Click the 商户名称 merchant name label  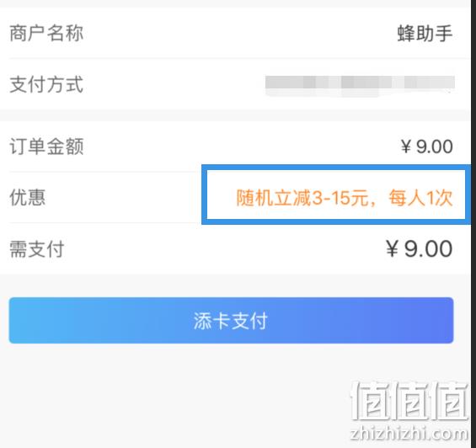point(46,33)
